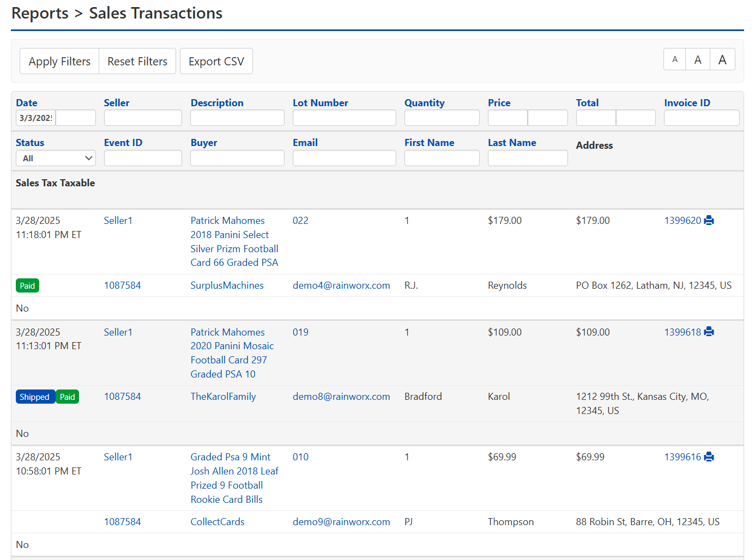Viewport: 755px width, 560px height.
Task: Open buyer CollectCards profile
Action: click(x=218, y=522)
